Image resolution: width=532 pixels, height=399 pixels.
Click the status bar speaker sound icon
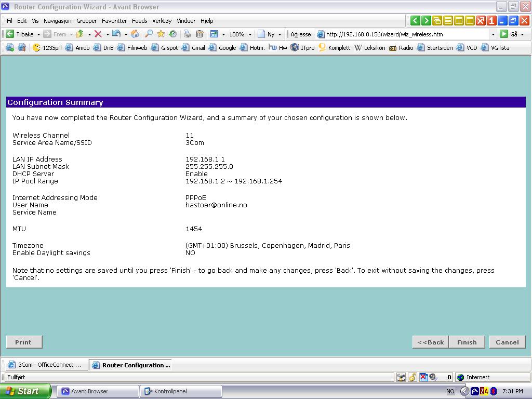433,377
